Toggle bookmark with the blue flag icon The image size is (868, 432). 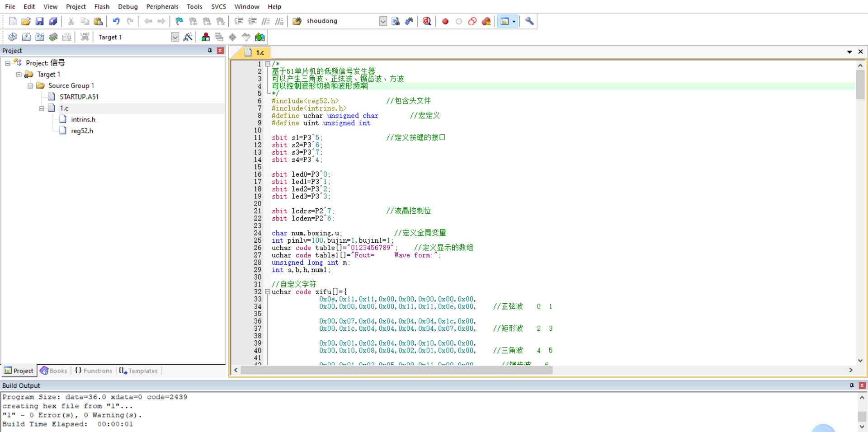click(x=179, y=21)
